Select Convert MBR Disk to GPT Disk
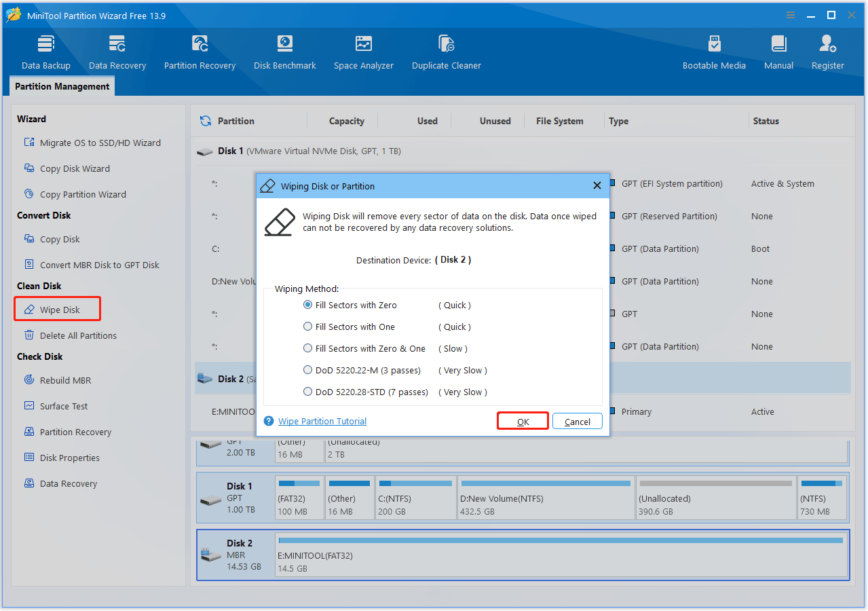 (x=92, y=265)
